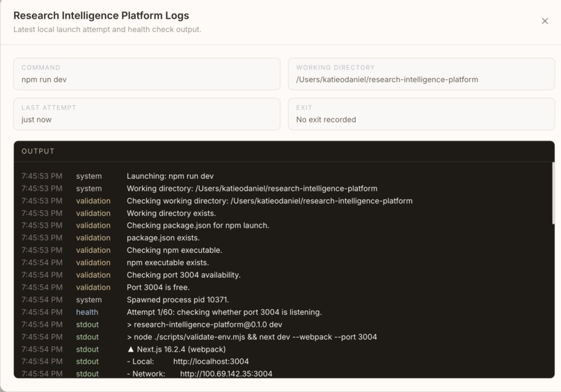Click the COMMAND field showing npm run dev

[x=147, y=74]
